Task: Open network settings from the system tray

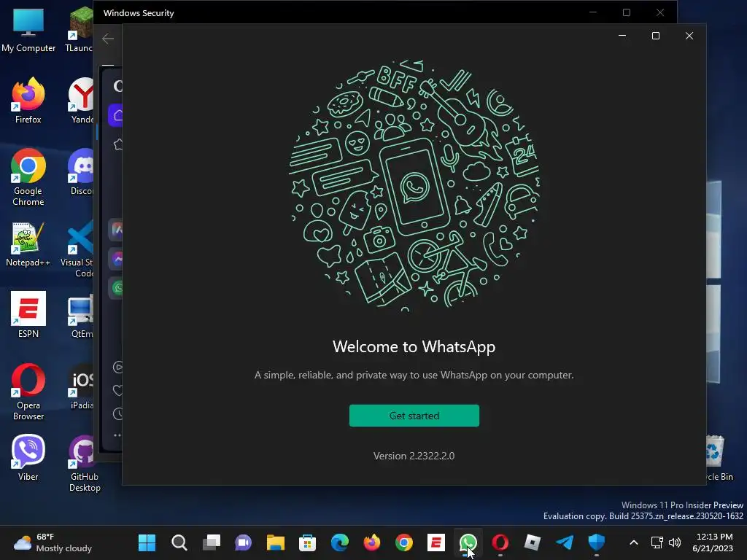Action: 657,542
